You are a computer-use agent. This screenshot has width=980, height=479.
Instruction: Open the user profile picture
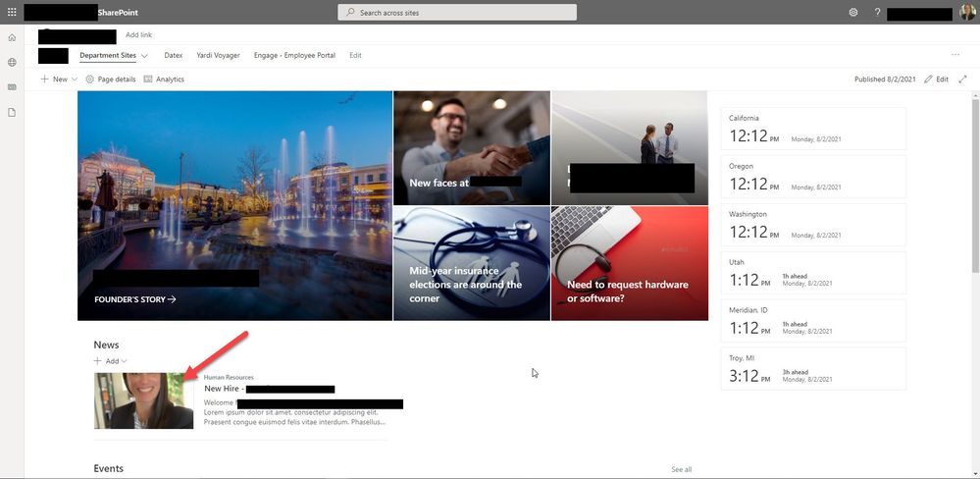967,12
